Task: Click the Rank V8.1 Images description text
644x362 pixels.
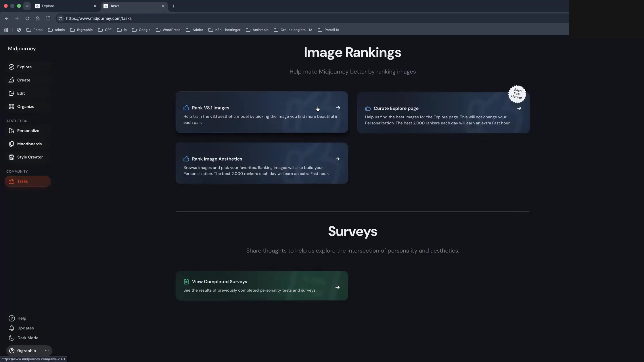Action: tap(261, 120)
